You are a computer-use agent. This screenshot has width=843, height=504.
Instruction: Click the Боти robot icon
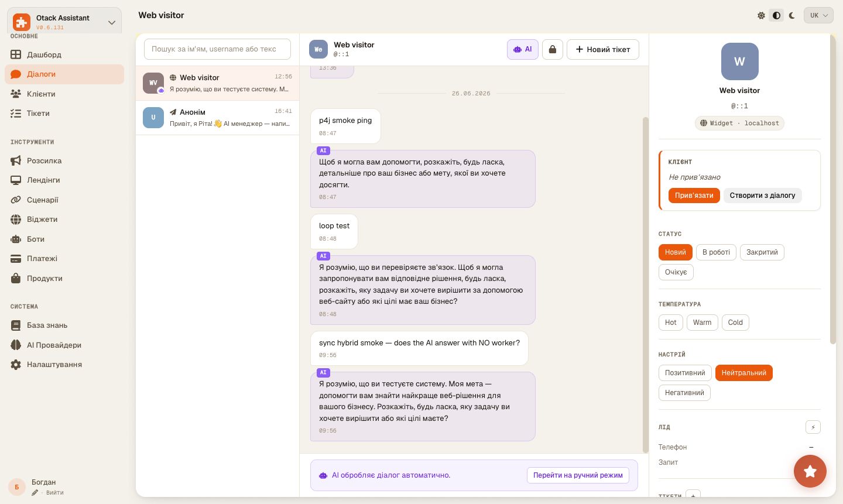point(16,239)
